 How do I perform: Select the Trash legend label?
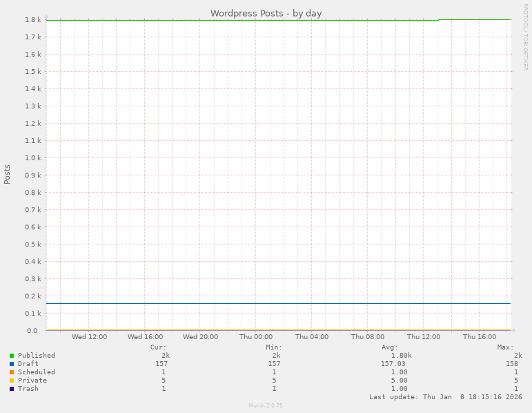[28, 389]
